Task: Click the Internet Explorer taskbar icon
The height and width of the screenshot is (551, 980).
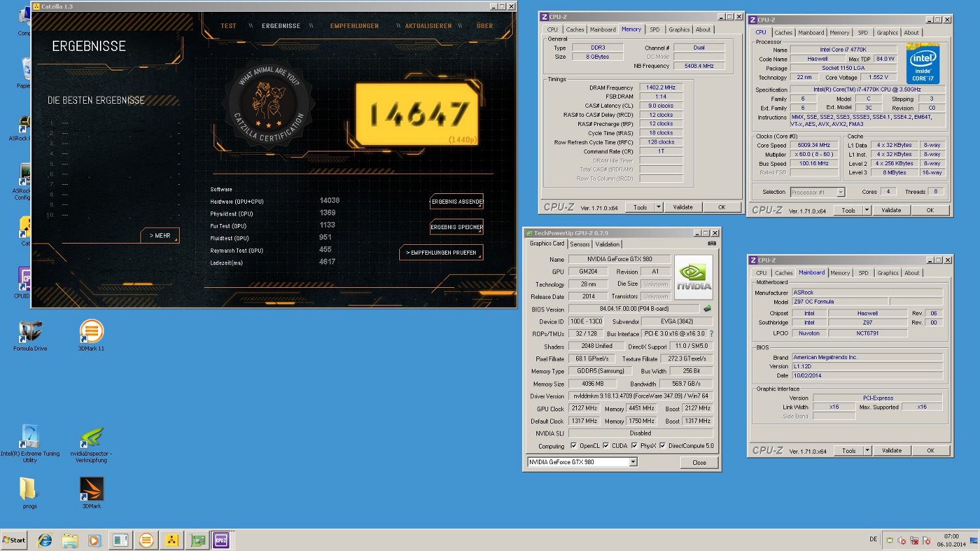Action: 45,541
